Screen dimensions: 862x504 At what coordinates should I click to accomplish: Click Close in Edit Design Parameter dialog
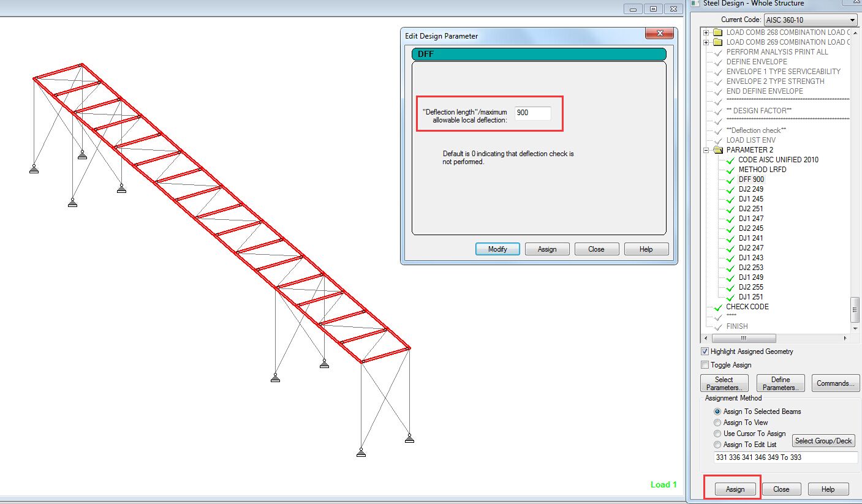(596, 249)
